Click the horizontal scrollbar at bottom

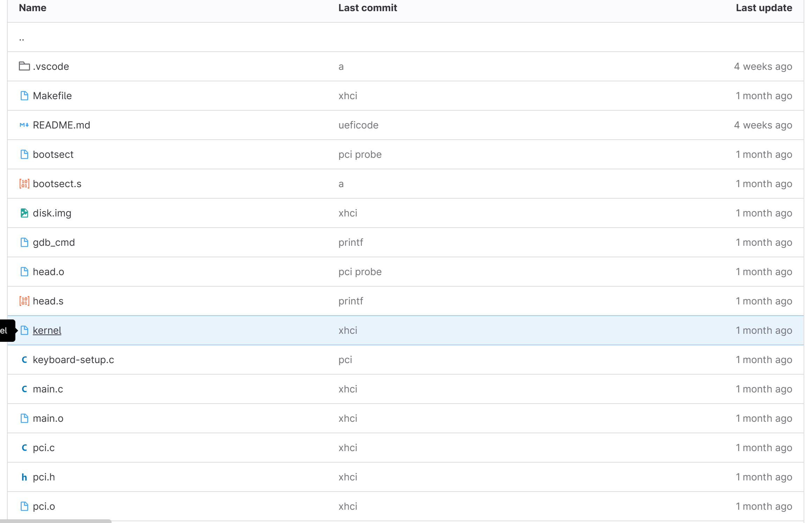pos(56,521)
